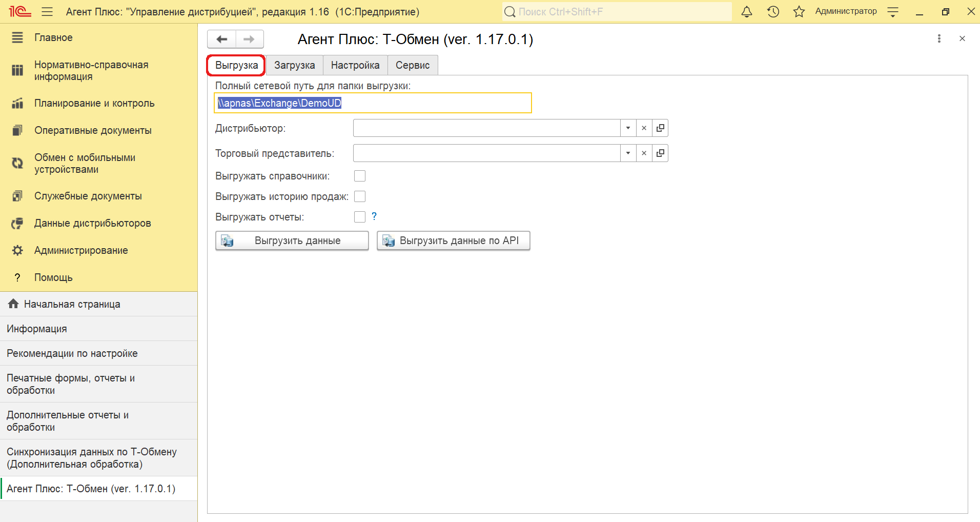
Task: Expand Дистрибьютор dropdown list
Action: 628,128
